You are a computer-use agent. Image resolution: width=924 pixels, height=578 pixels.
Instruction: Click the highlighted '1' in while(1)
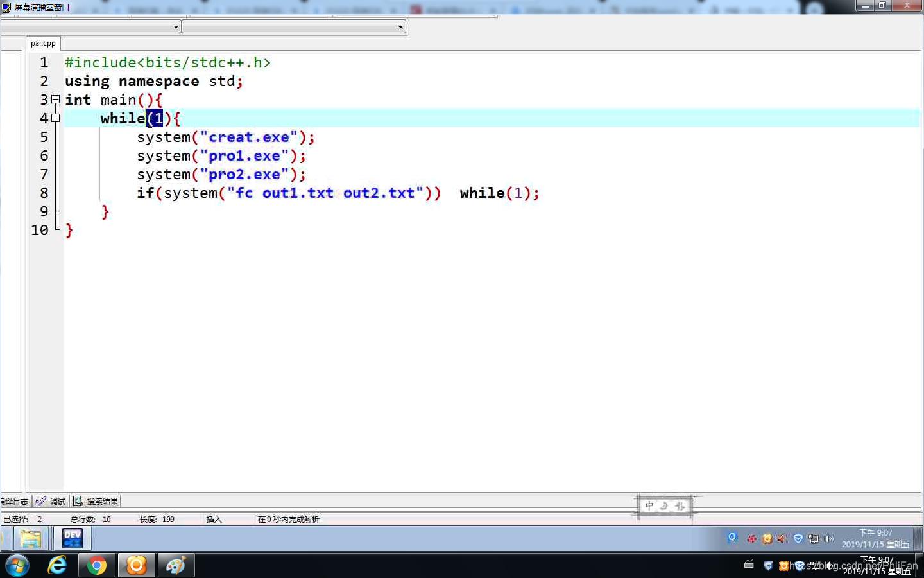coord(158,118)
